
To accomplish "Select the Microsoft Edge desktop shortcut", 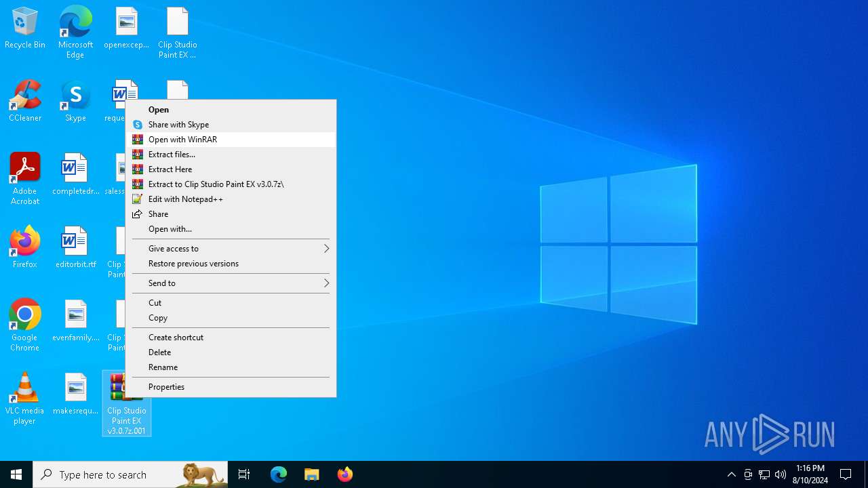I will (x=75, y=32).
